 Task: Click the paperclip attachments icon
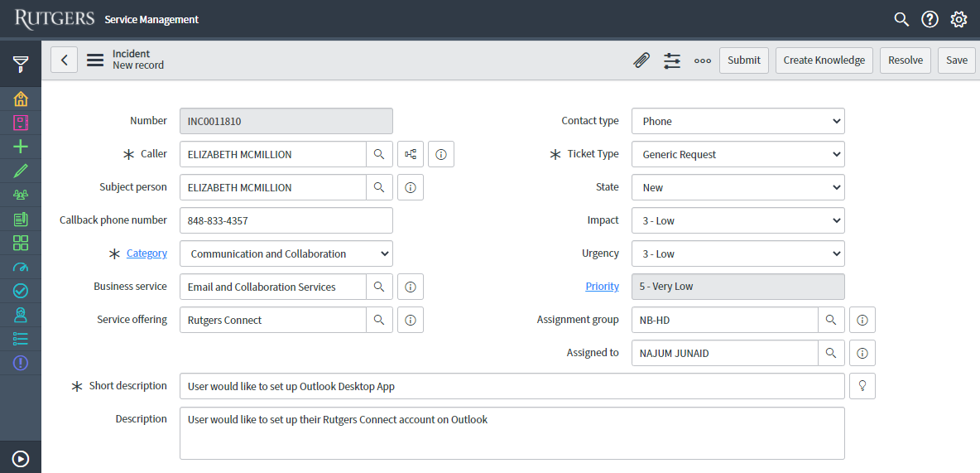coord(641,60)
